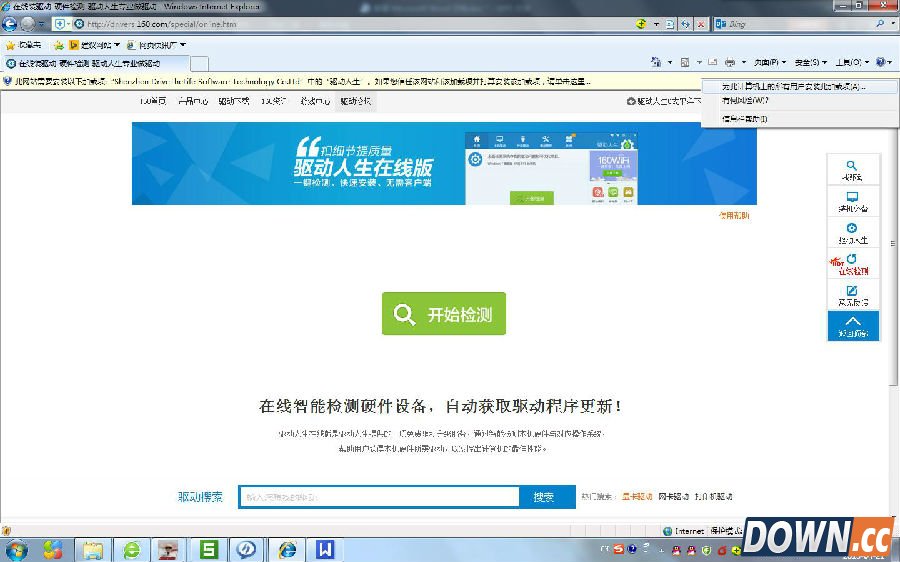Viewport: 900px width, 562px height.
Task: Click the magnifier search icon in Bing box
Action: click(880, 24)
